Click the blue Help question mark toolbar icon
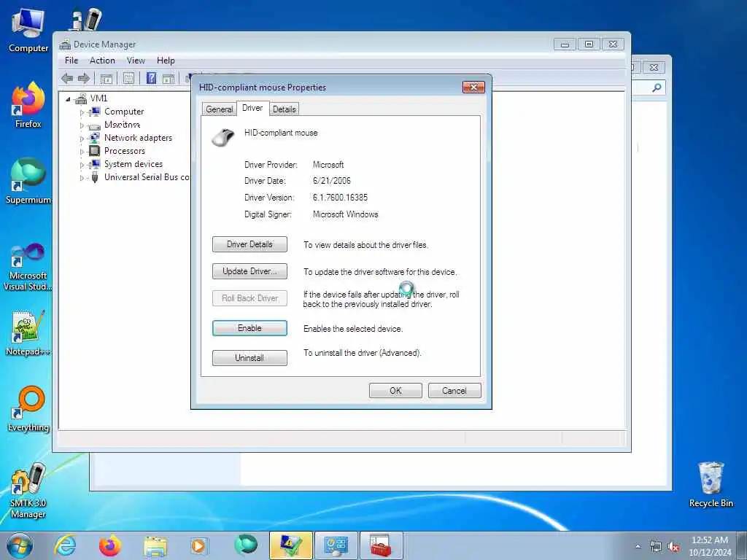747x560 pixels. 152,78
